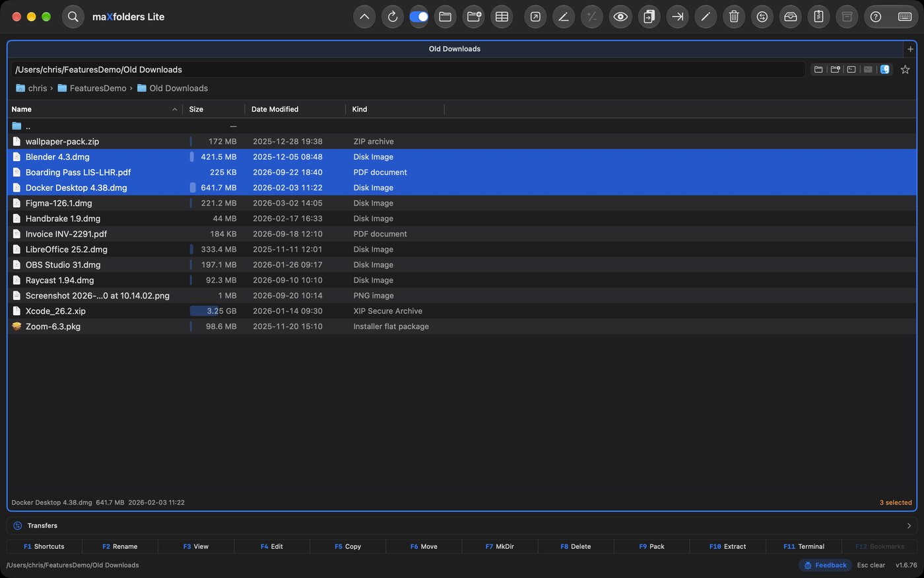Click F4 Edit button

coord(272,546)
